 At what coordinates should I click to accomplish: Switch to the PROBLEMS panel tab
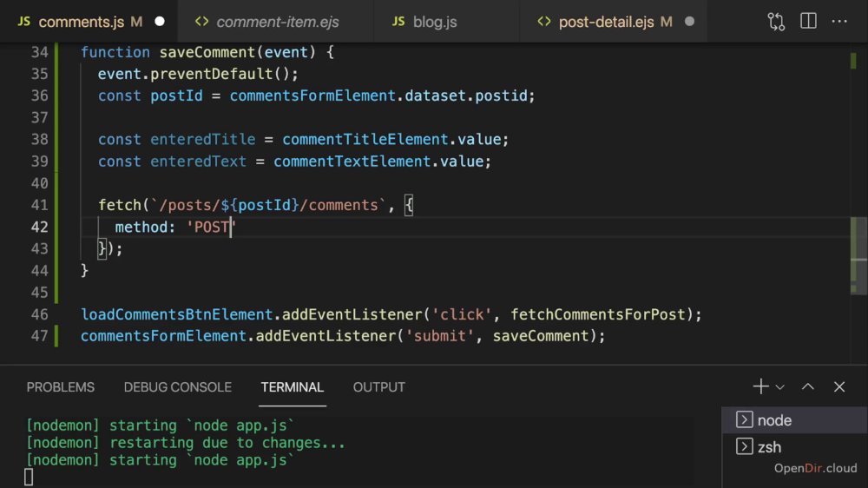click(61, 387)
